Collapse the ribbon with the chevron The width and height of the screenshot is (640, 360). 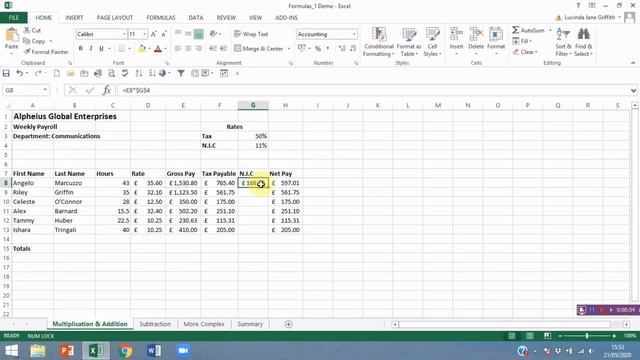click(x=633, y=63)
